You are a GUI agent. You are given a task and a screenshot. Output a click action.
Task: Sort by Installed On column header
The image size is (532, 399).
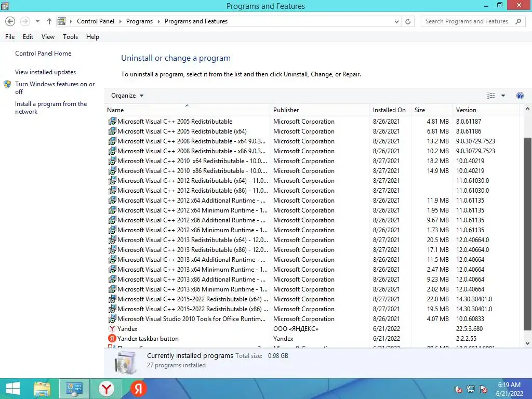coord(390,110)
